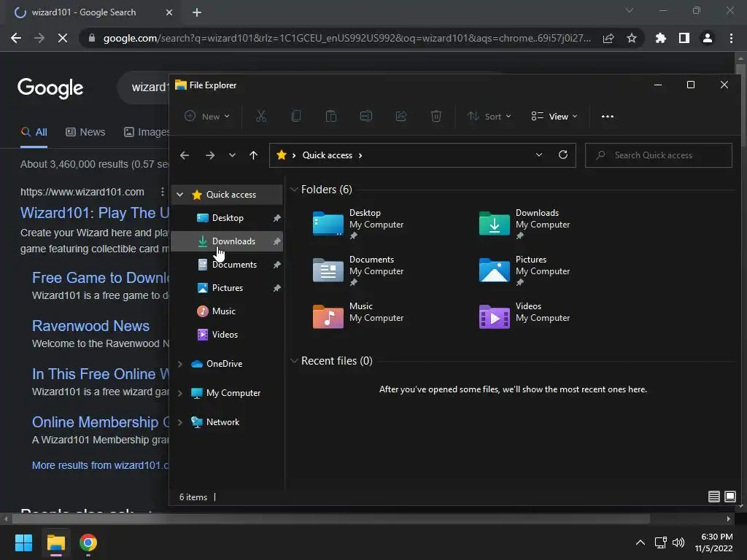
Task: Expand the address bar history dropdown
Action: coord(539,155)
